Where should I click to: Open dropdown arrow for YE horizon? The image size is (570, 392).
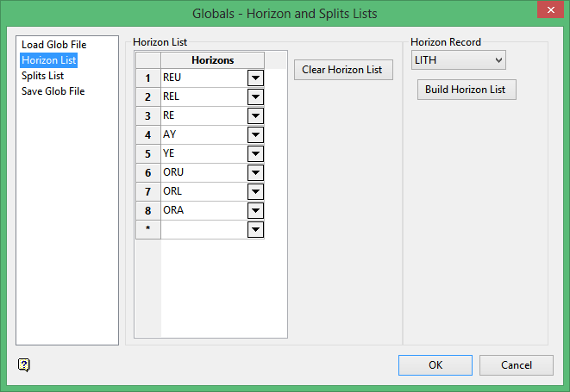(255, 153)
